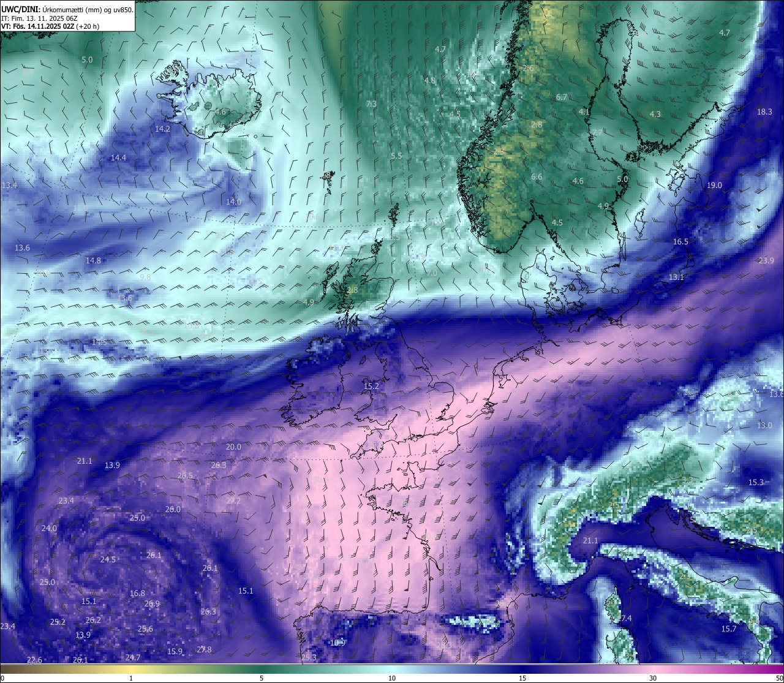Click the 13.4 value at the left edge
This screenshot has height=683, width=784.
coord(10,185)
